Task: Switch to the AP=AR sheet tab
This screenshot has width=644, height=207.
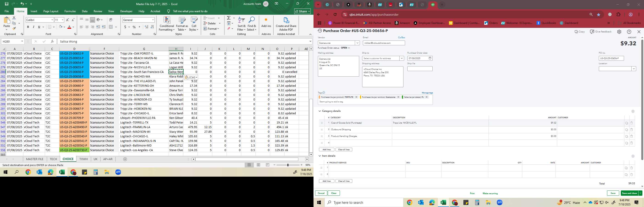Action: coord(108,159)
